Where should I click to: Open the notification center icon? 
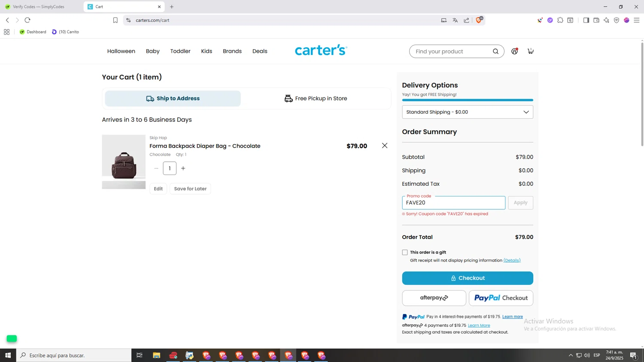coord(634,355)
